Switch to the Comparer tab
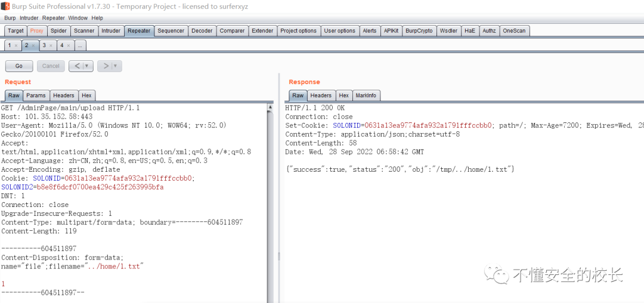 click(x=232, y=31)
